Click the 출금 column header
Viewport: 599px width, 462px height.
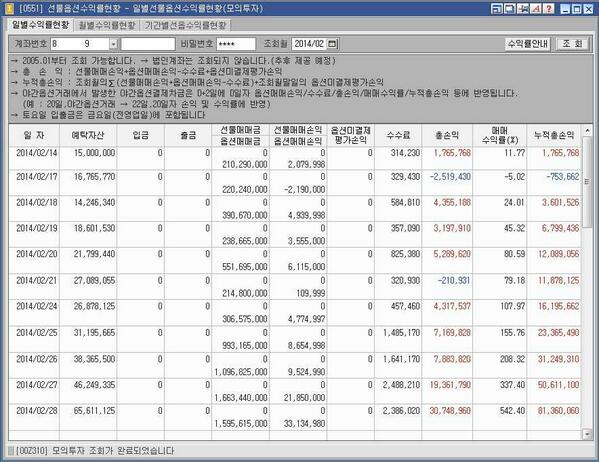pyautogui.click(x=188, y=135)
